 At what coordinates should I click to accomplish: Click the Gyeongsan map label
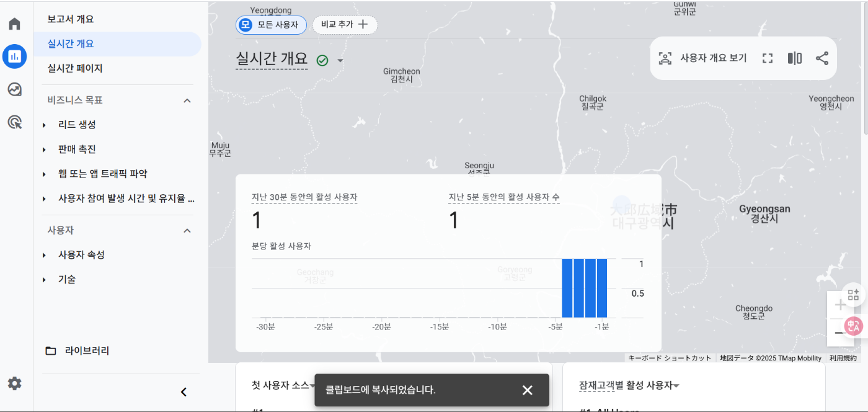click(x=764, y=213)
